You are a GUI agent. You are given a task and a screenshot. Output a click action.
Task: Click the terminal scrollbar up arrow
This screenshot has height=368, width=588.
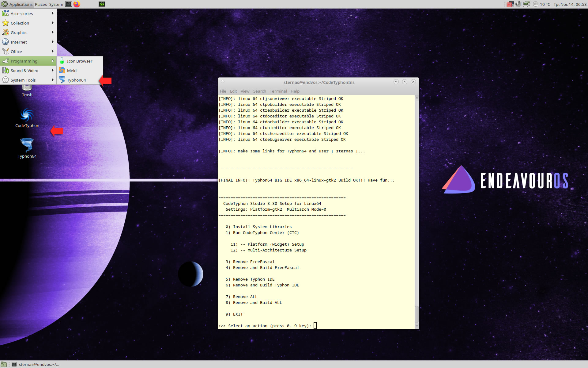pos(417,98)
